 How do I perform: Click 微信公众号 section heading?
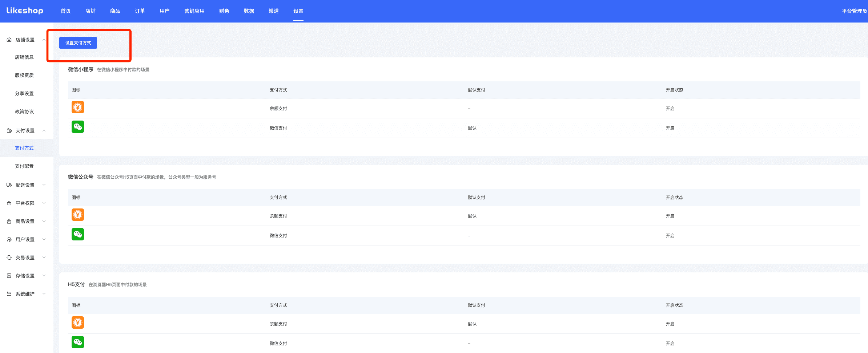point(81,177)
